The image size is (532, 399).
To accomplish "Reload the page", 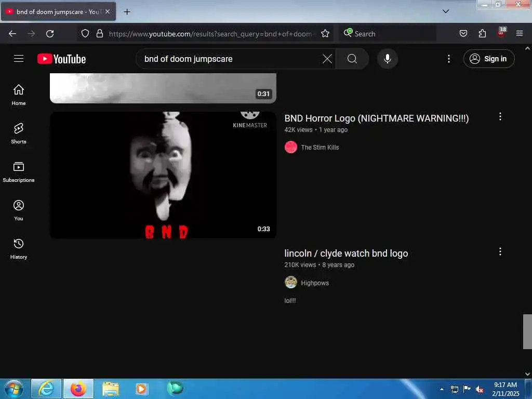I will click(x=50, y=34).
